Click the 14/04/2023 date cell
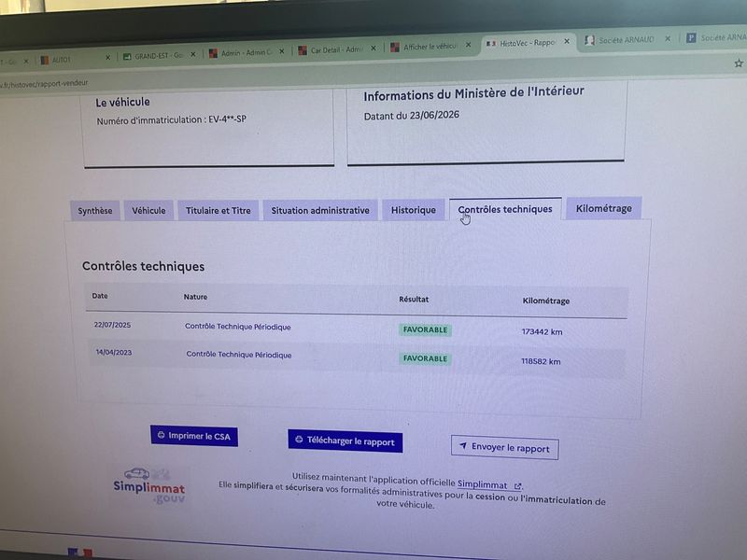 [x=113, y=353]
